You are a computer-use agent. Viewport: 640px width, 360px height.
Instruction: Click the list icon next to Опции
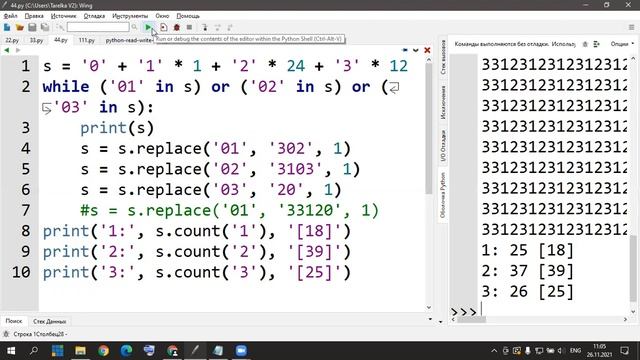point(597,44)
